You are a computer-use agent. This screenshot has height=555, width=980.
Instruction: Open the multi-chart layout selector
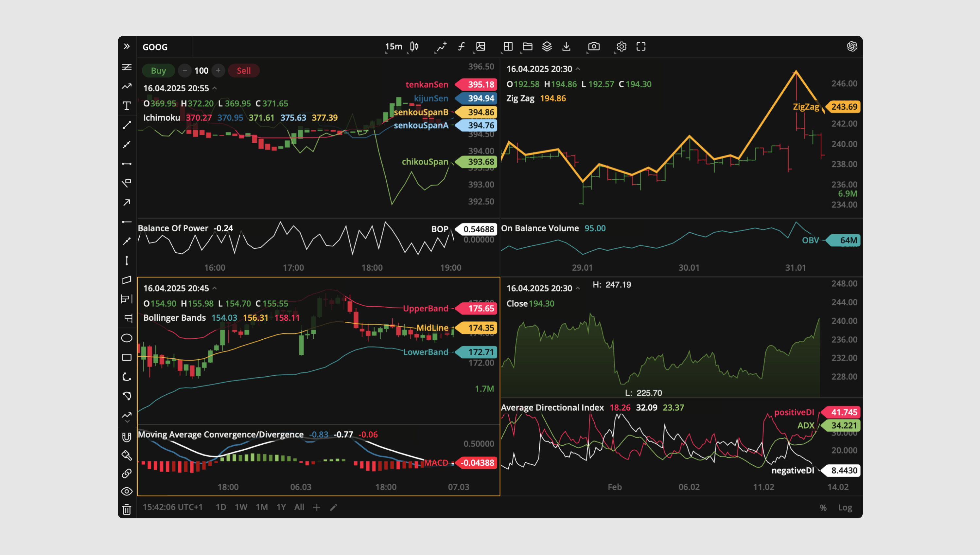508,46
